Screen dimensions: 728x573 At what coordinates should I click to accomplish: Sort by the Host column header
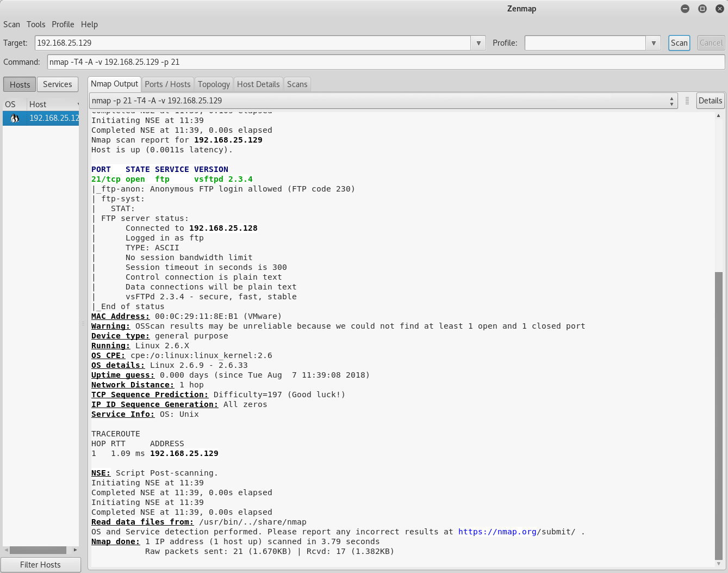coord(53,104)
